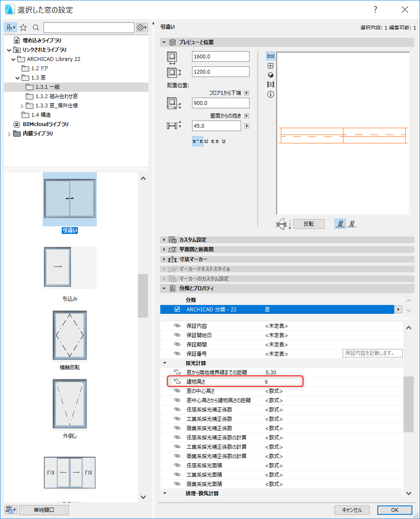420x519 pixels.
Task: Toggle the ARCHICAD 分類 - 22 checkbox
Action: tap(177, 310)
